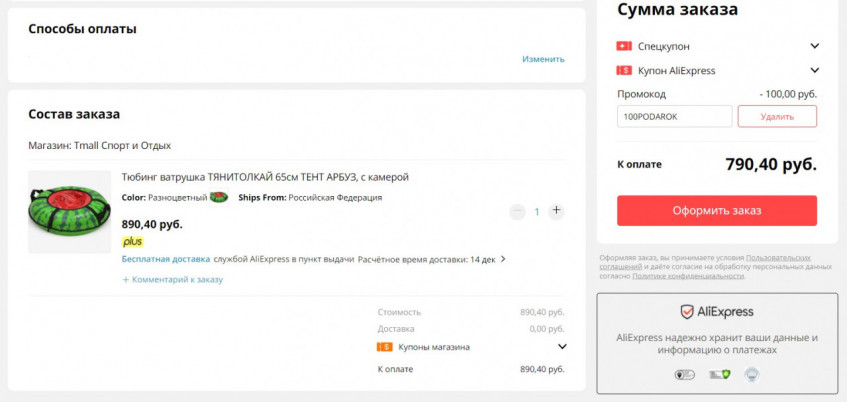Click the orange Купон AliExpress icon
Image resolution: width=847 pixels, height=402 pixels.
click(624, 71)
